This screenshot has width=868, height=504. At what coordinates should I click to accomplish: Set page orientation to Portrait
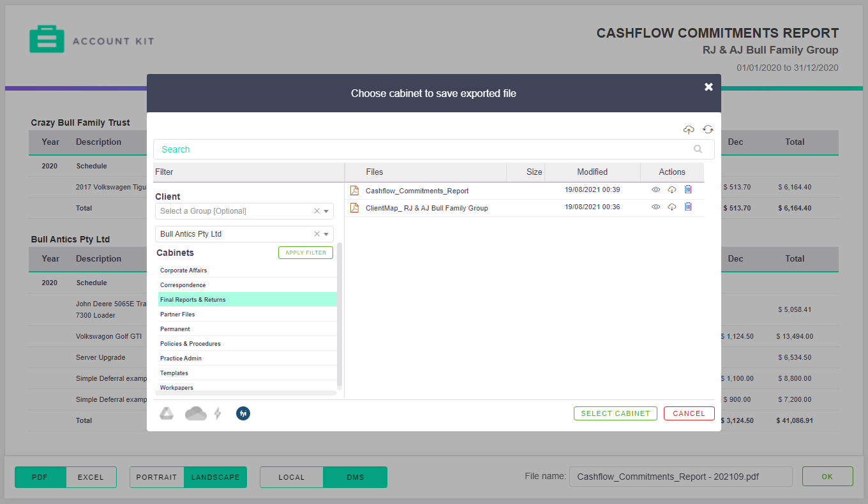[157, 477]
